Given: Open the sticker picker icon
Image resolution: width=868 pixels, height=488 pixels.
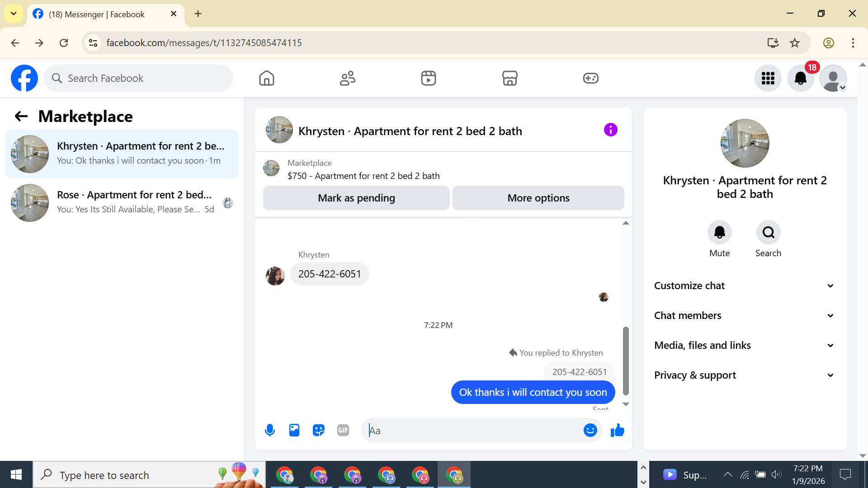Looking at the screenshot, I should pos(319,430).
